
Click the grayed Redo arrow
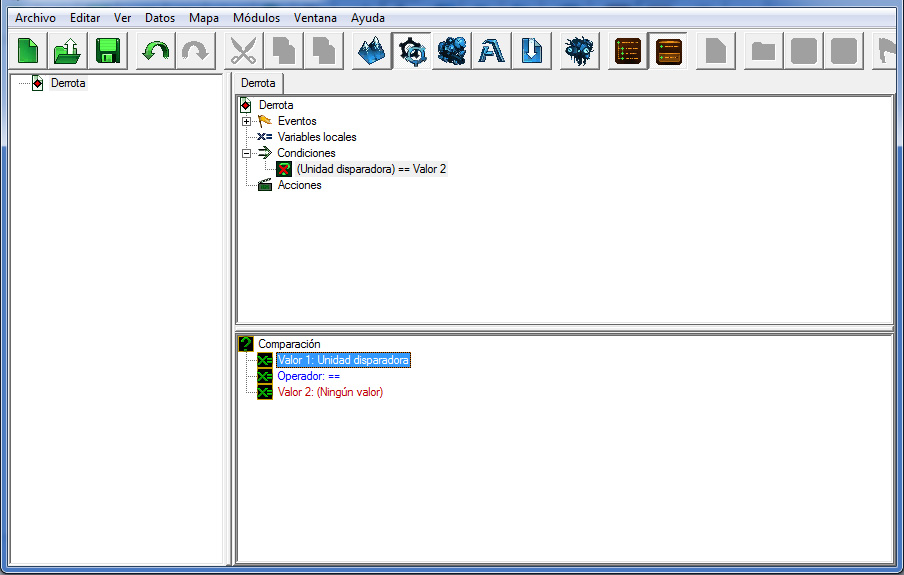tap(195, 51)
